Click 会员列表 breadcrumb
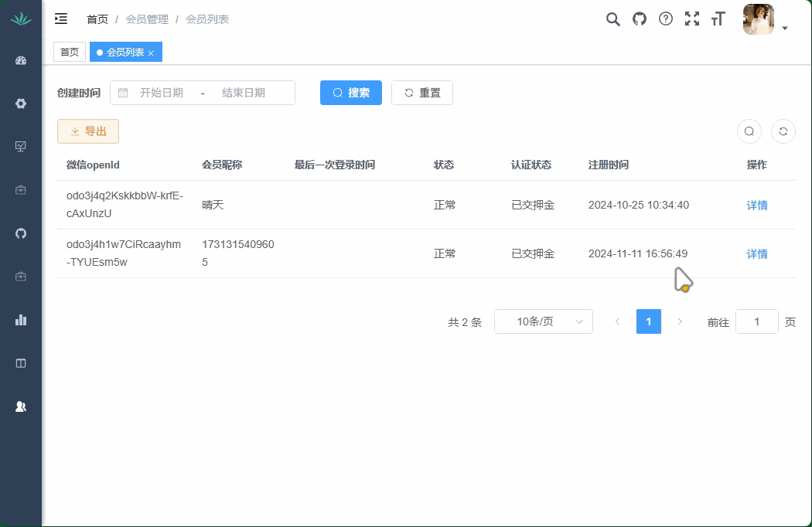 click(207, 19)
